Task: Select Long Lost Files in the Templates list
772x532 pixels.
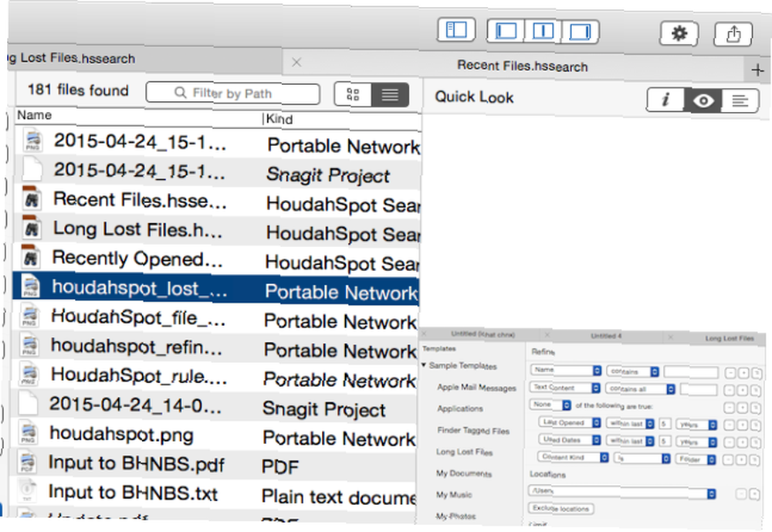Action: pyautogui.click(x=464, y=452)
